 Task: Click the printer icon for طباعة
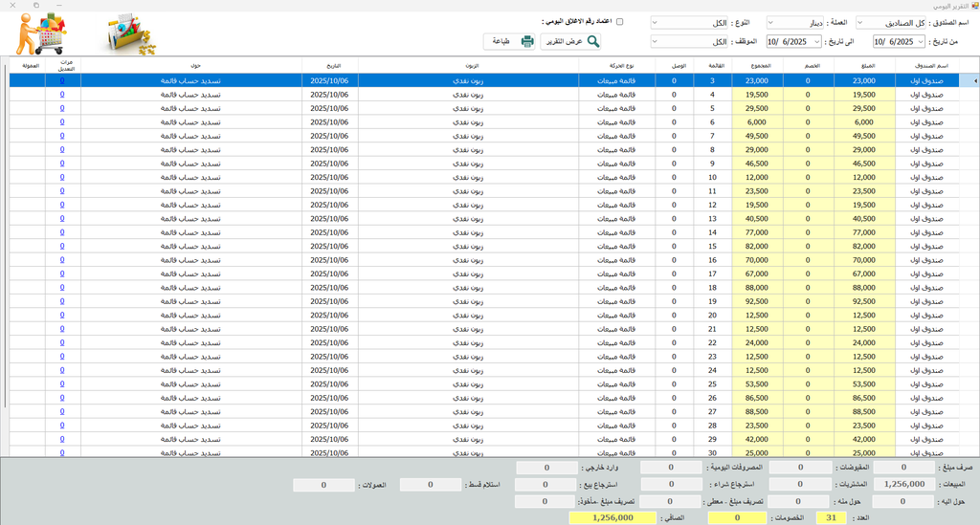pyautogui.click(x=526, y=41)
